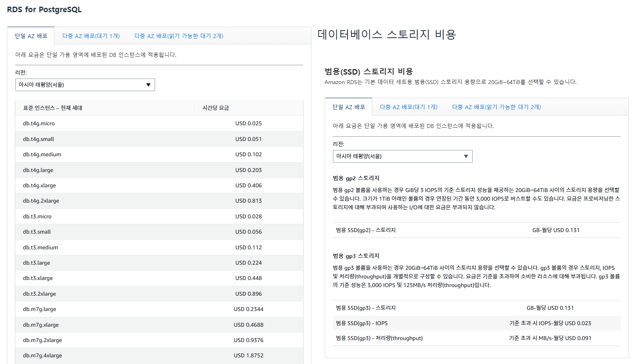Click the RDS for PostgreSQL heading

[x=44, y=10]
